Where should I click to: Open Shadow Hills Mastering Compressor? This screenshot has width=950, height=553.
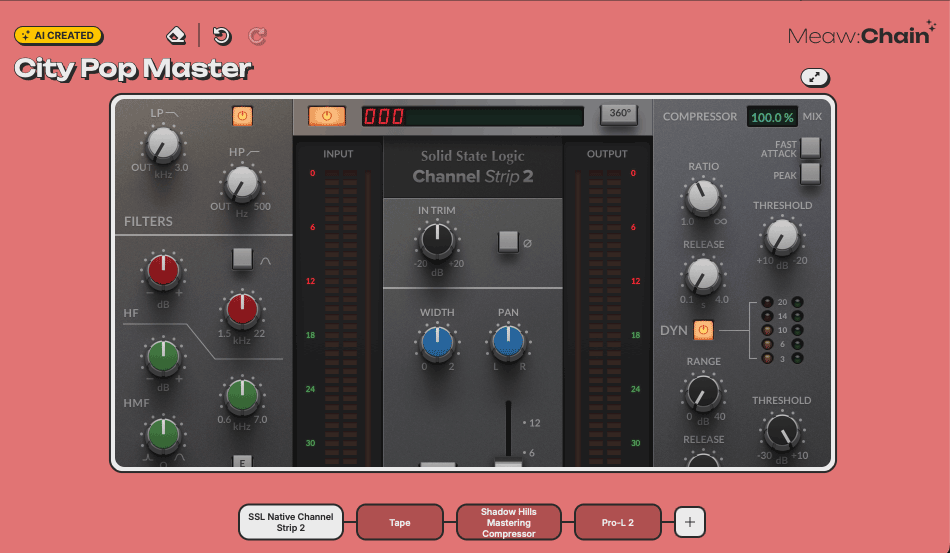pyautogui.click(x=508, y=522)
